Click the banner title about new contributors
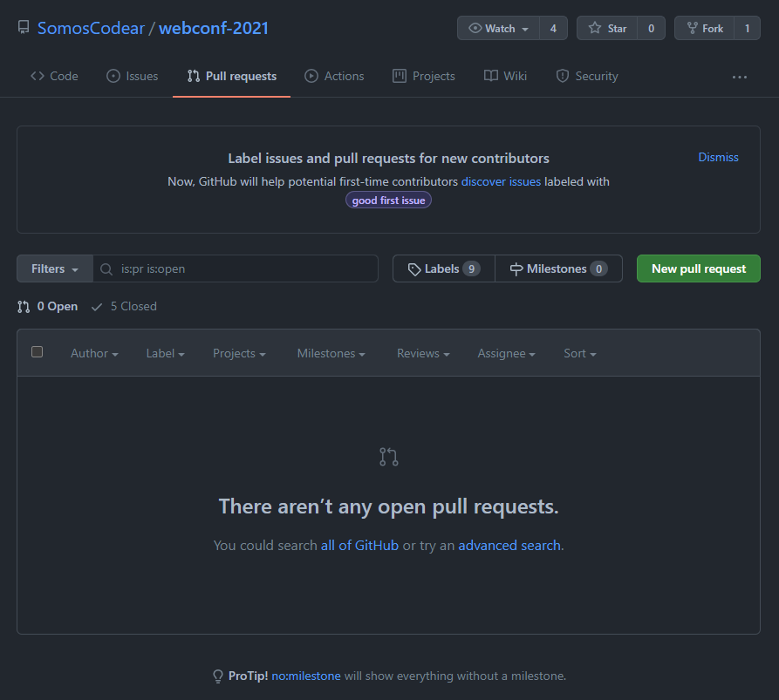The height and width of the screenshot is (700, 779). [x=388, y=159]
